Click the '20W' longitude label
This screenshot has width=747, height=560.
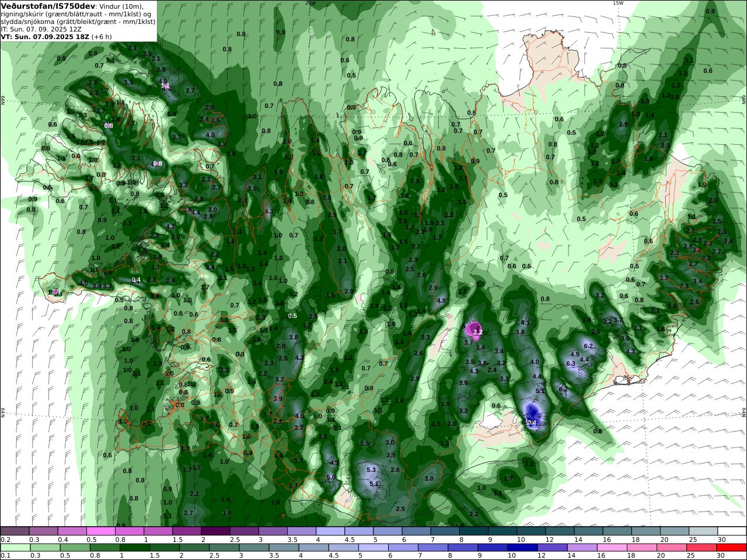click(x=310, y=3)
